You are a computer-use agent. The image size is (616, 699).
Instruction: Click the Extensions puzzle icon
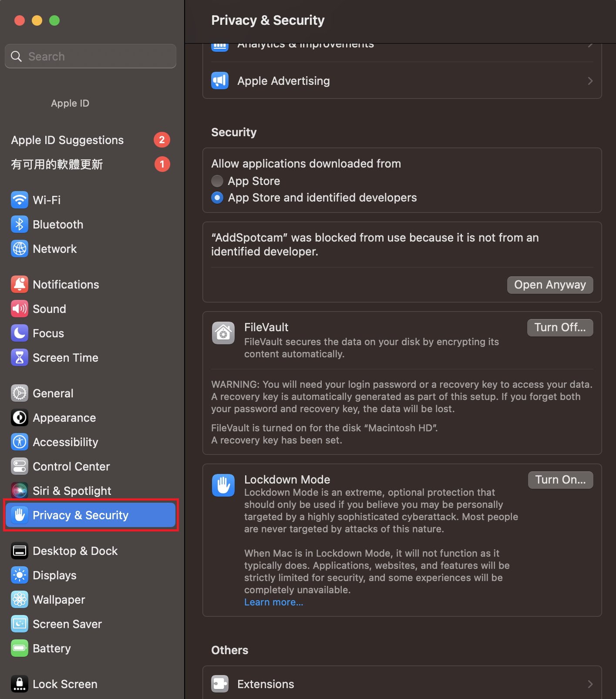220,684
